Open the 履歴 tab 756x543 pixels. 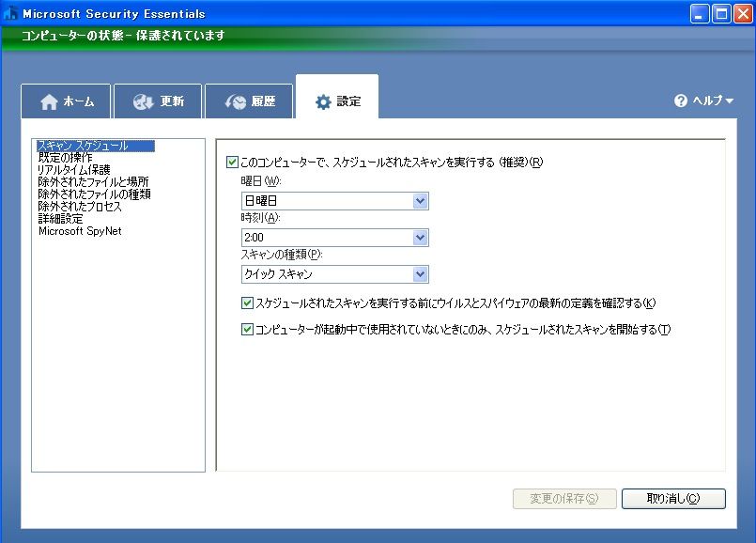click(x=249, y=101)
